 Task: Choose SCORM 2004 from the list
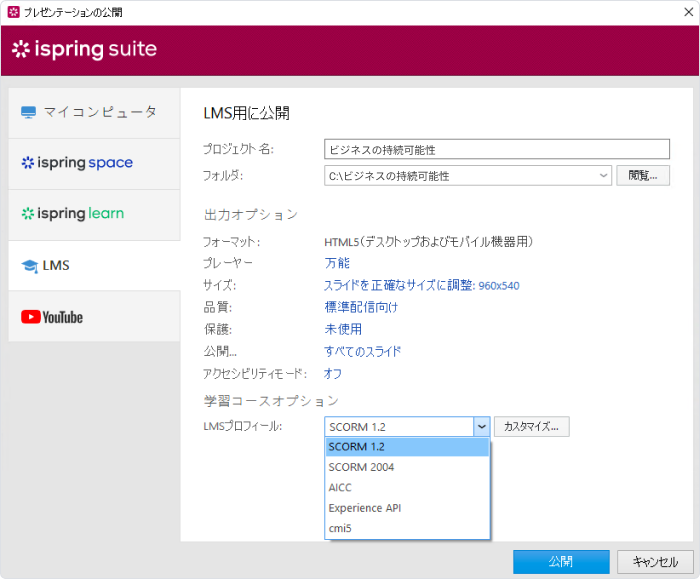[407, 467]
